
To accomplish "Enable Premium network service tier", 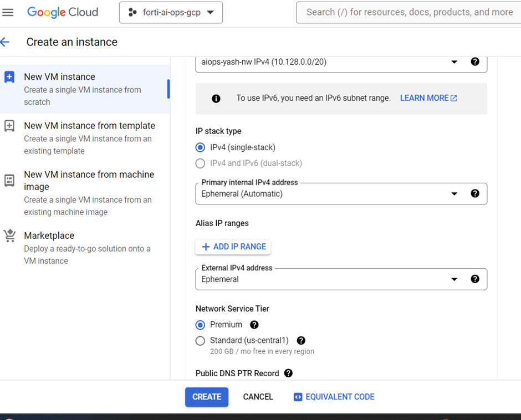I will (200, 325).
